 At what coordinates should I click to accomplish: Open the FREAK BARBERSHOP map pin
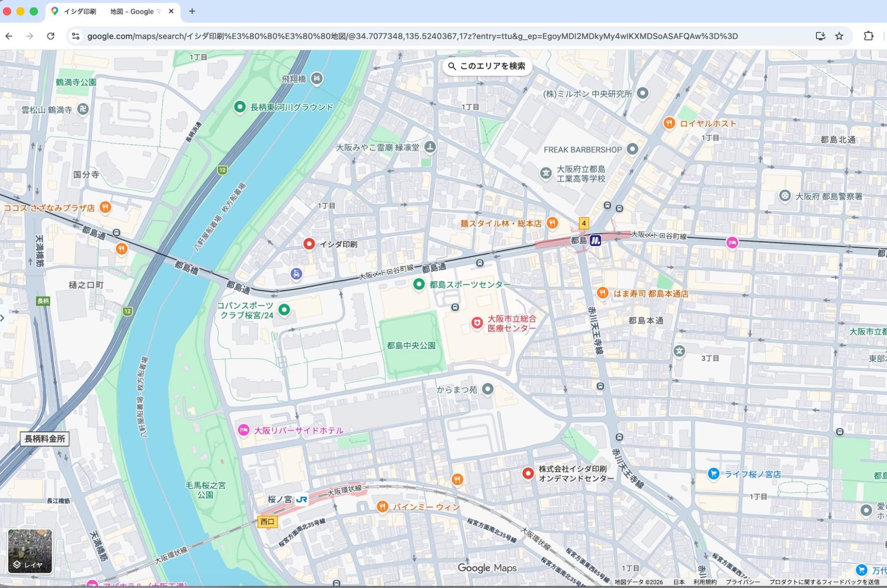coord(632,149)
